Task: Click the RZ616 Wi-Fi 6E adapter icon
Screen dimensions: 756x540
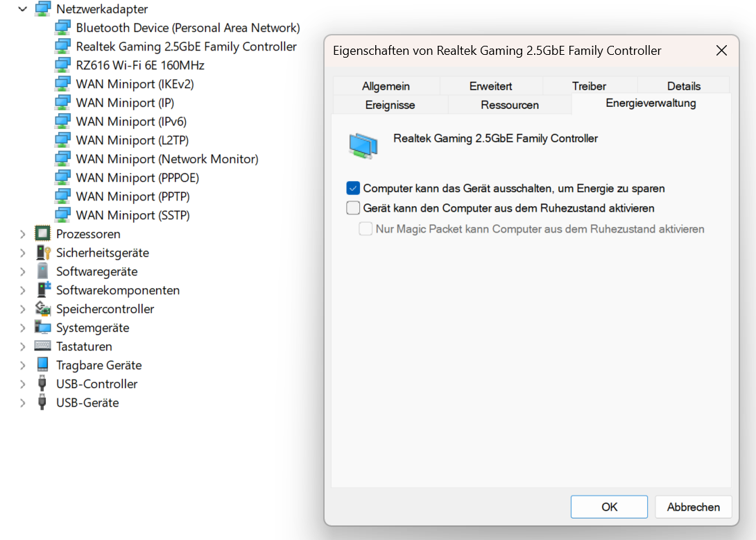Action: pyautogui.click(x=62, y=65)
